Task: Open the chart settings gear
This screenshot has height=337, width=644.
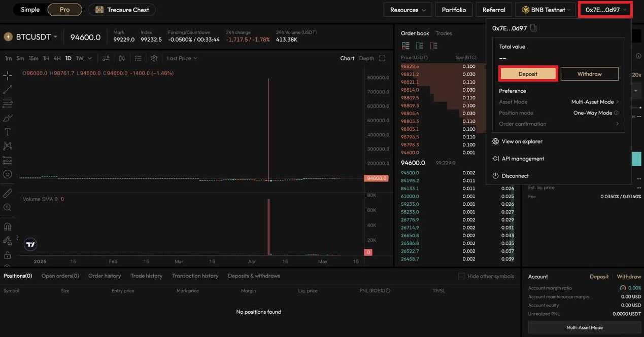Action: click(x=153, y=58)
